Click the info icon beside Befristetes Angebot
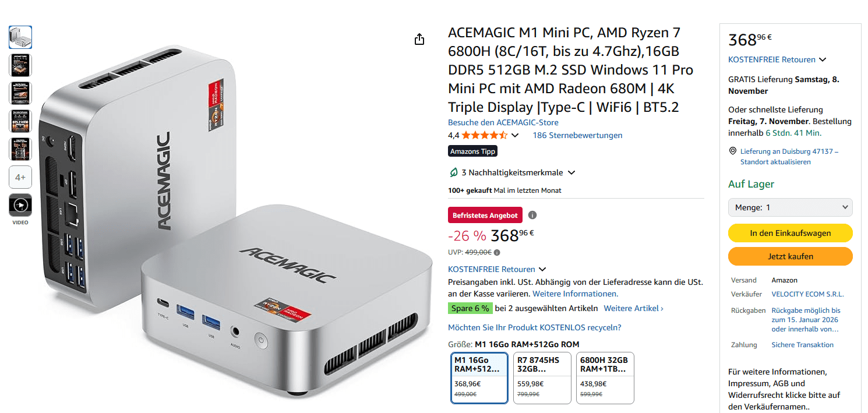This screenshot has width=868, height=413. [532, 215]
